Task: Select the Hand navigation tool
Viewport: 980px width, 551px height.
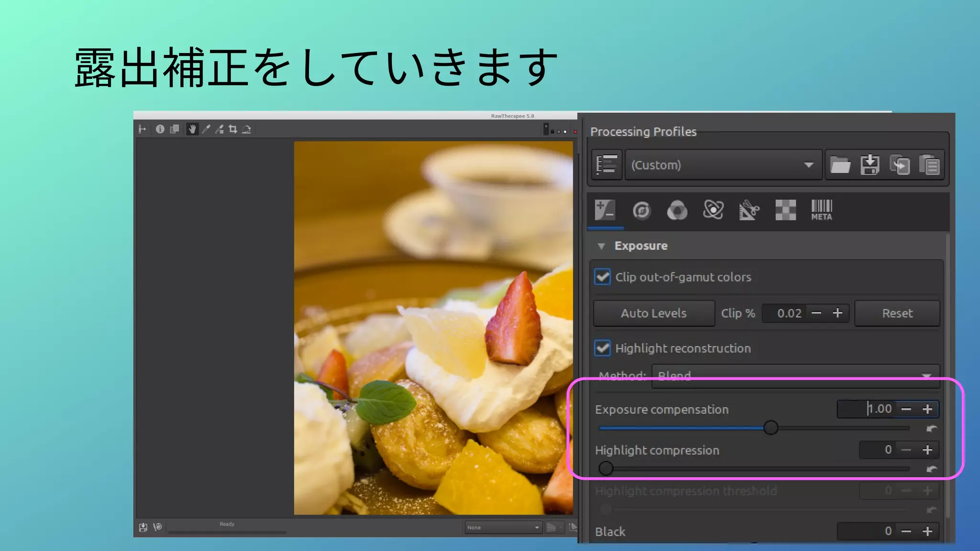Action: 192,129
